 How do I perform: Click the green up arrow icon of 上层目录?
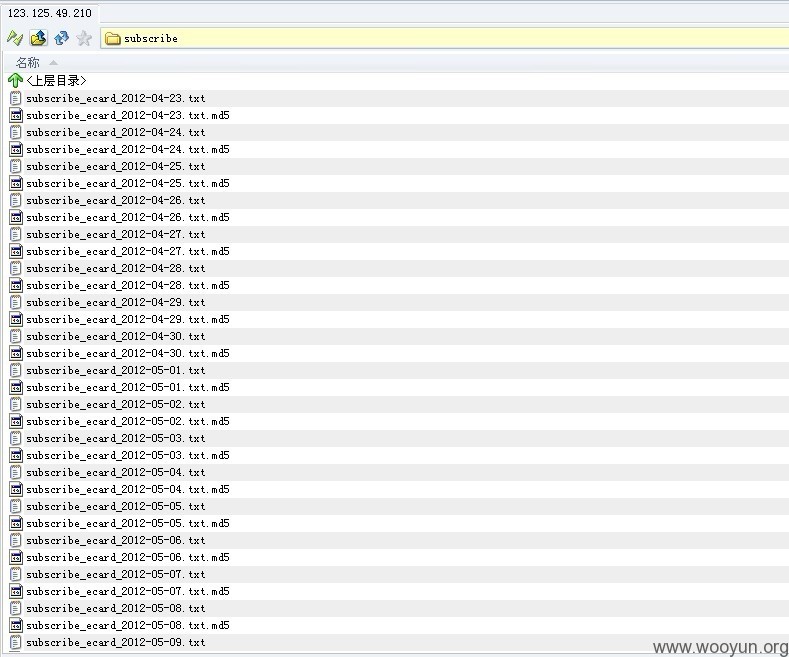(x=15, y=80)
